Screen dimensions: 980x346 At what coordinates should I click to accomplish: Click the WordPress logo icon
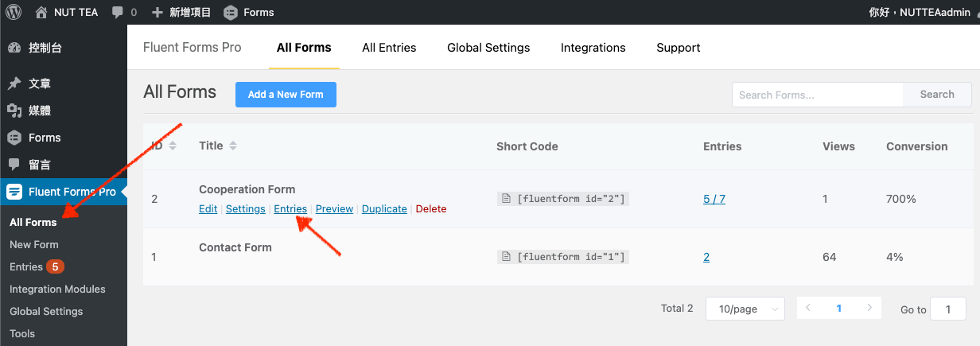pos(14,12)
